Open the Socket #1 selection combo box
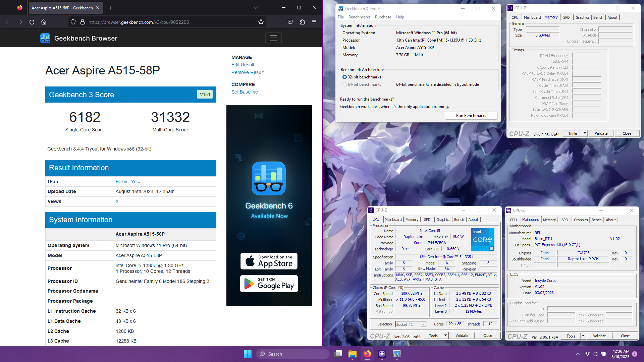Image resolution: width=644 pixels, height=362 pixels. (x=411, y=324)
